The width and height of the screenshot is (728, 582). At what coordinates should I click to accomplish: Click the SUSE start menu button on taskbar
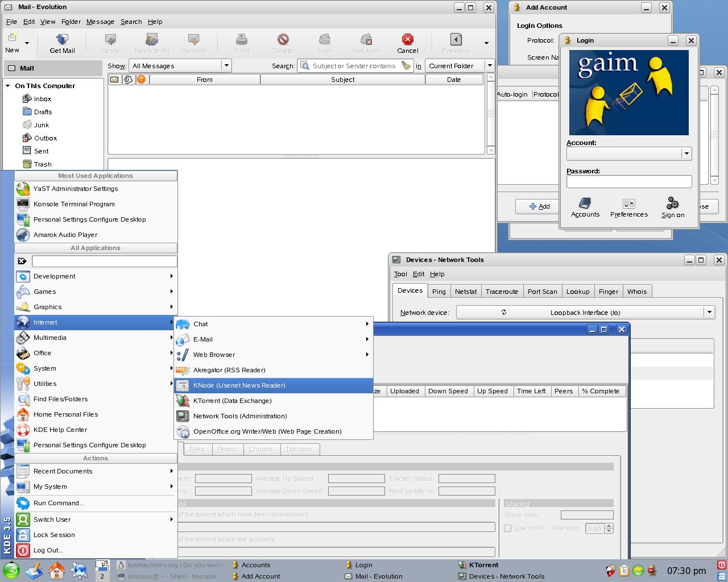point(11,570)
